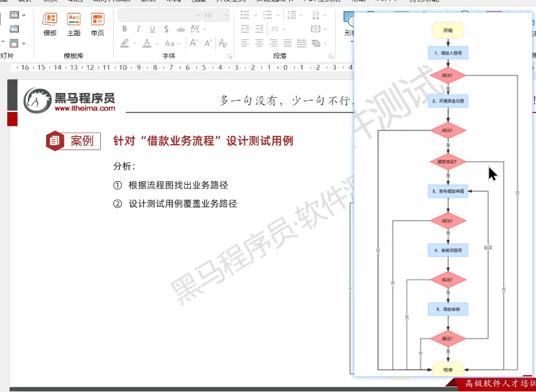Expand the numbering dropdown arrow
This screenshot has height=392, width=536.
(x=278, y=15)
